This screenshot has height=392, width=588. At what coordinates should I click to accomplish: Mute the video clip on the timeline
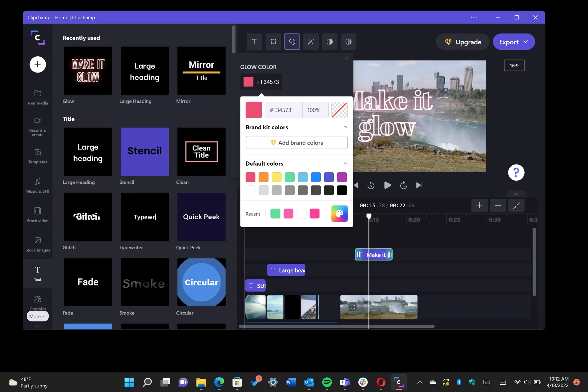pyautogui.click(x=352, y=307)
